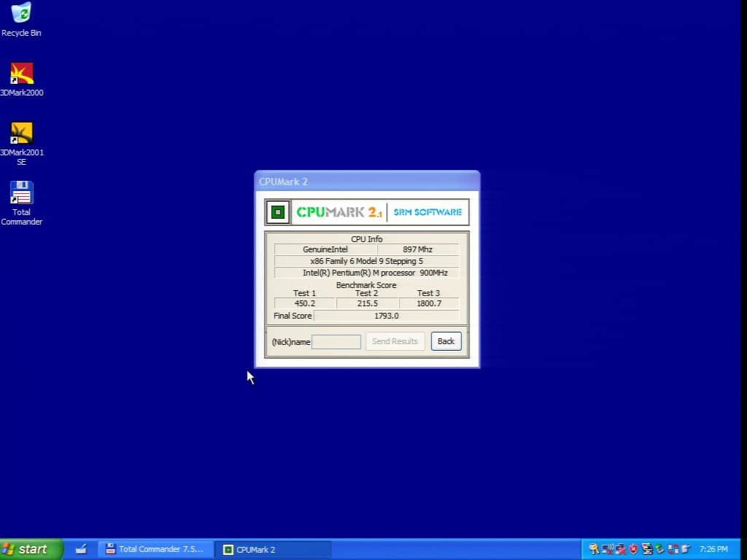The height and width of the screenshot is (560, 747).
Task: Select the 897 Mhz clock speed value
Action: (x=418, y=249)
